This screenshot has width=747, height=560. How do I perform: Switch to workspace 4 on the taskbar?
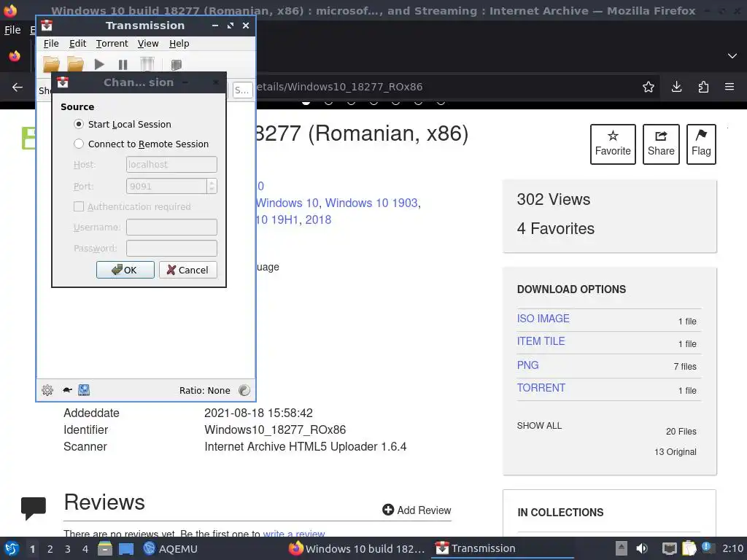(x=85, y=549)
